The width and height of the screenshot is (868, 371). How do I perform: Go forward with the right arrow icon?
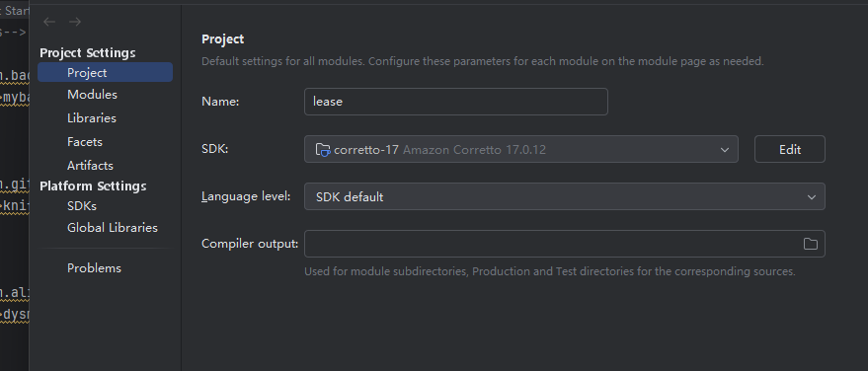[x=75, y=22]
